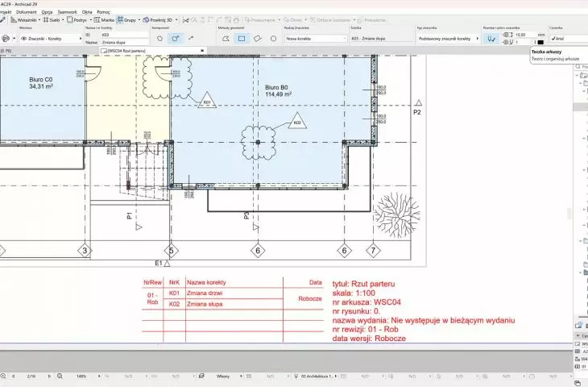Select the K01 change marker triangle

click(x=207, y=101)
